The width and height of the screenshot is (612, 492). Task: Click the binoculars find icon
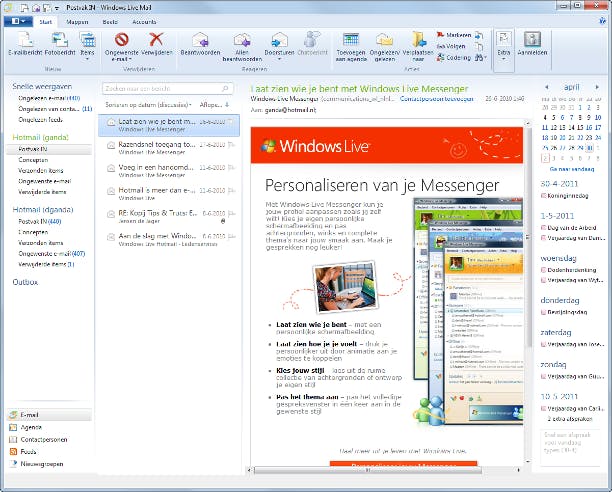[480, 57]
